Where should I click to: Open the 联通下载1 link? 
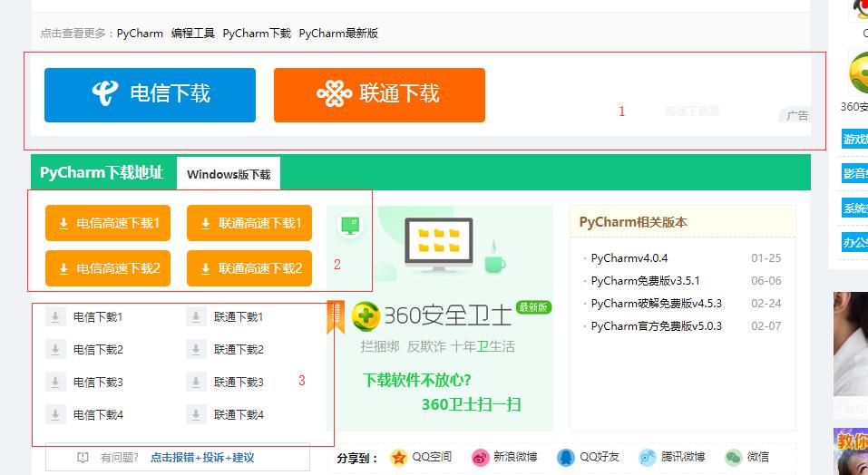[239, 317]
